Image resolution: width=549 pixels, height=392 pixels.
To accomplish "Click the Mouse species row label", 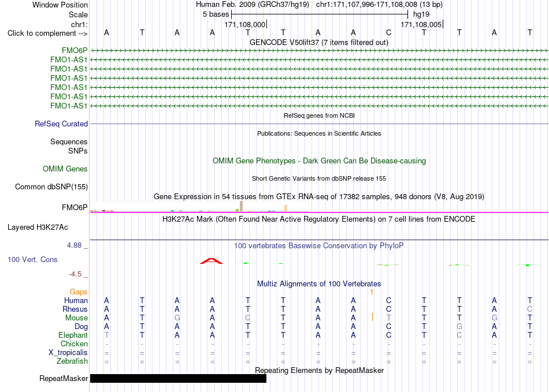I will (x=76, y=318).
